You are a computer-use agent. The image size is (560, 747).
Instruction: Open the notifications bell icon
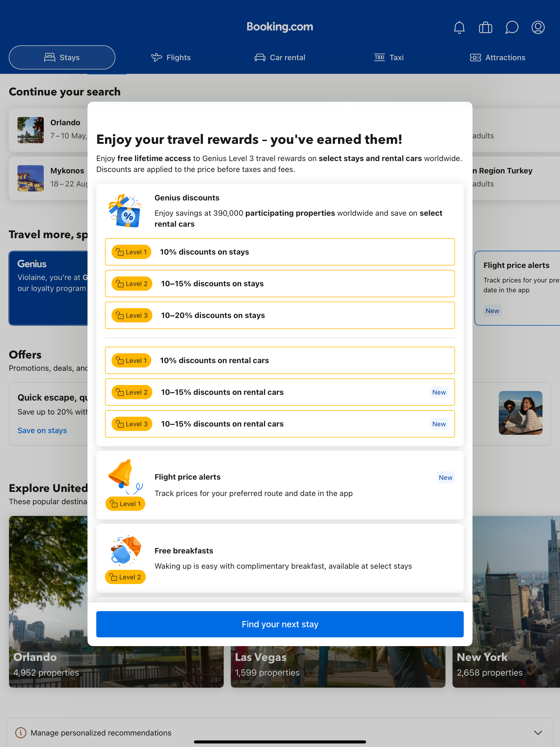tap(459, 27)
